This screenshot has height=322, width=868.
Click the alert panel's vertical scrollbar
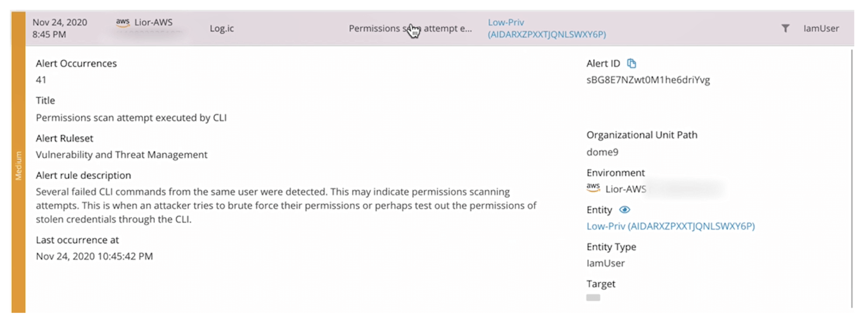click(851, 179)
